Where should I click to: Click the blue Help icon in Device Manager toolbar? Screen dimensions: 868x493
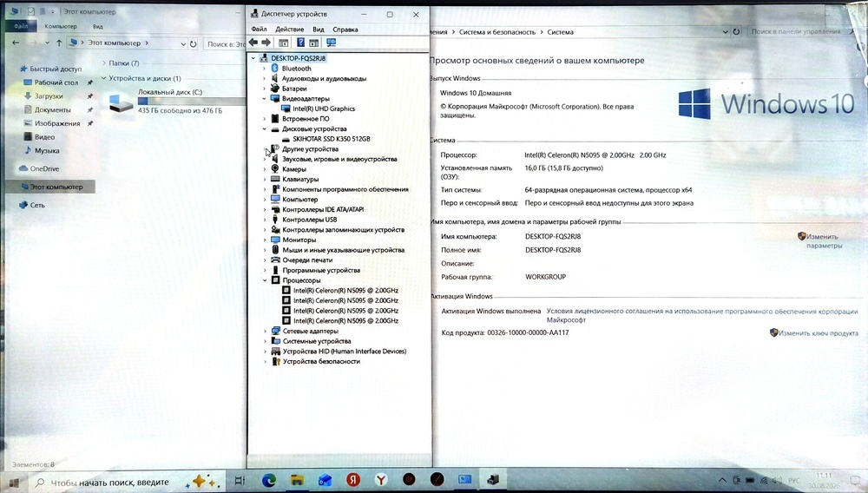point(300,43)
